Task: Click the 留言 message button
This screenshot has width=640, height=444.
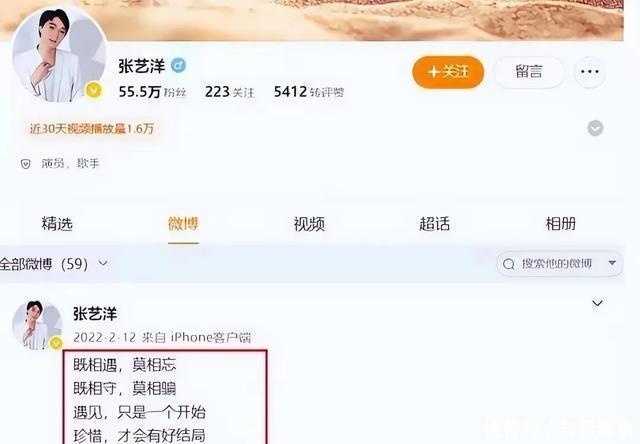Action: [529, 72]
